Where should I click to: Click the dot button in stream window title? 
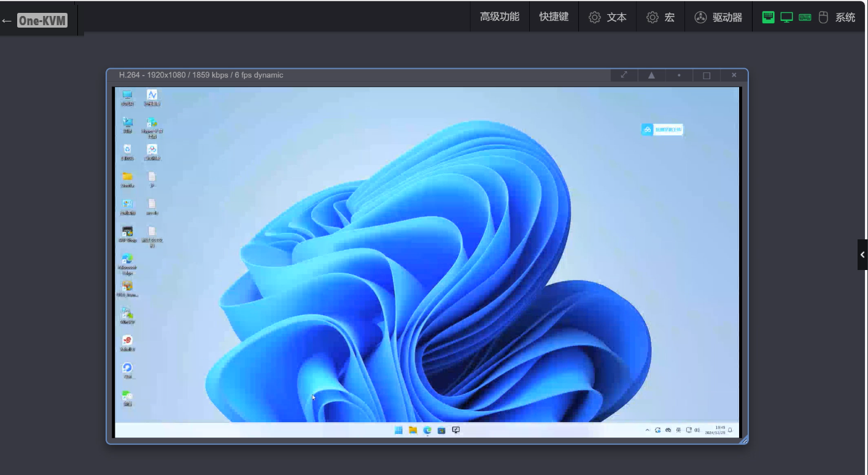[679, 75]
